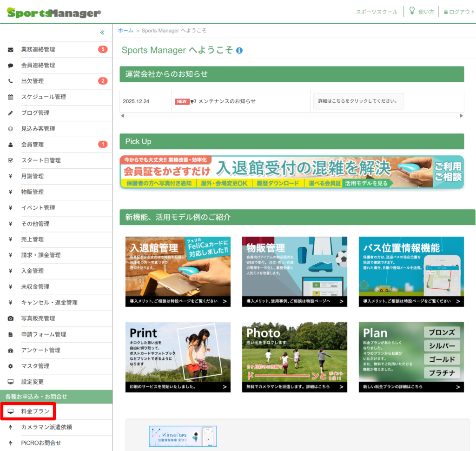Open 料金プラン in the sidebar
This screenshot has width=476, height=451.
click(35, 411)
